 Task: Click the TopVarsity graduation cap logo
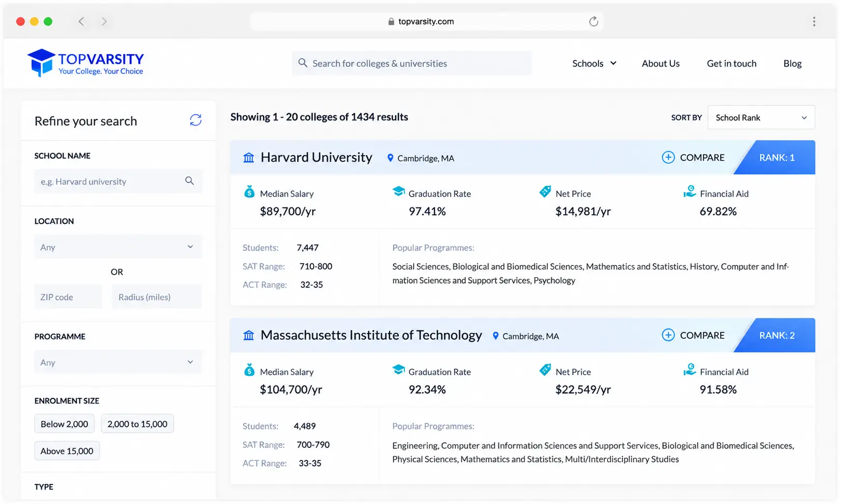[41, 63]
